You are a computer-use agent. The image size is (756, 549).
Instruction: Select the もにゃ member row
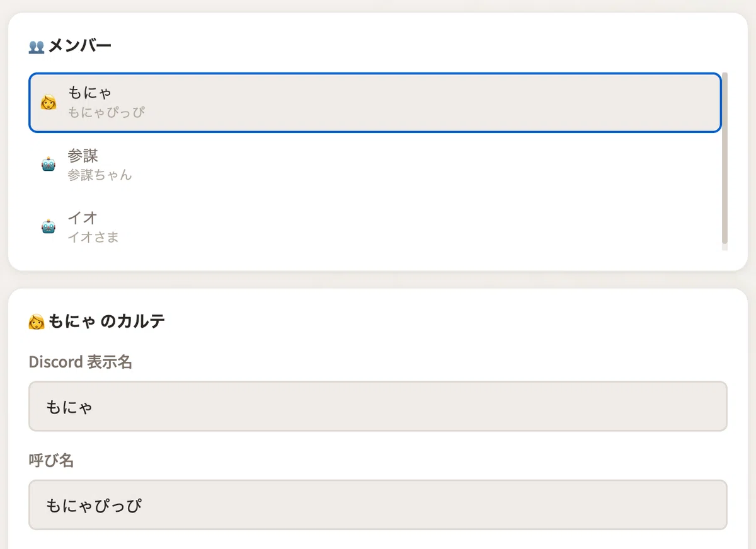pos(375,103)
